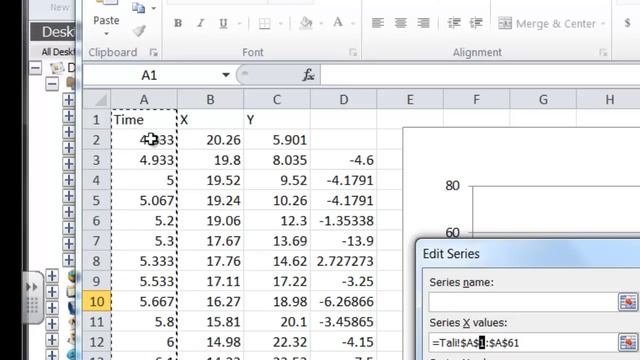Click accounting number format dollar icon
Image resolution: width=640 pixels, height=360 pixels.
tap(627, 23)
